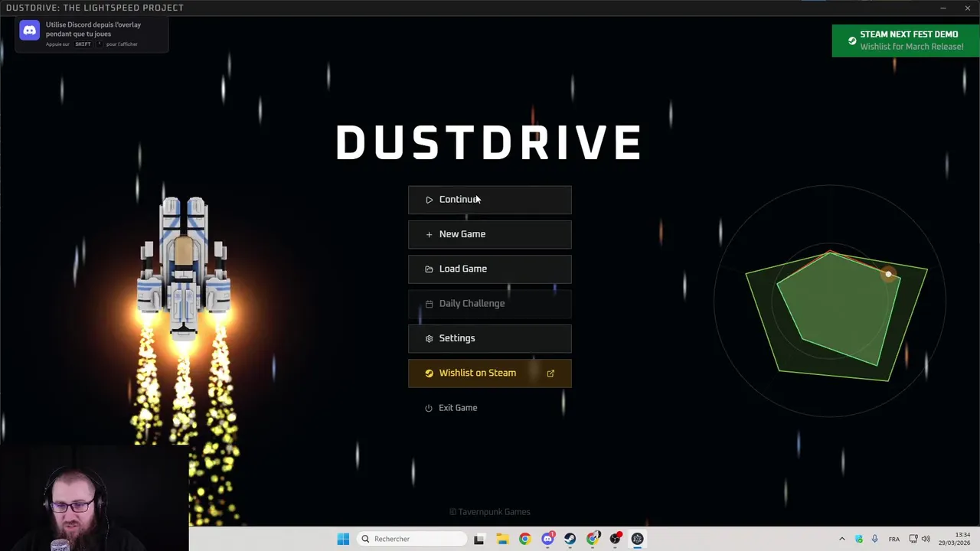Open File Explorer from the taskbar
The image size is (980, 551).
[502, 539]
